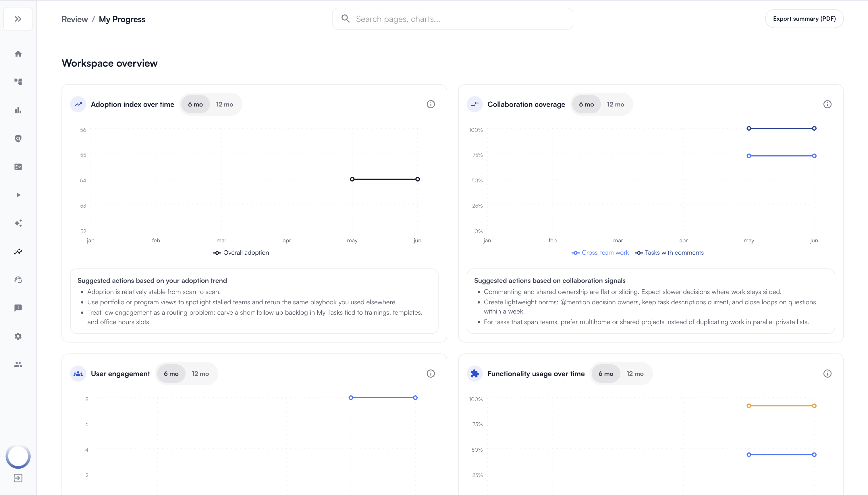
Task: Select 12 mo for User engagement
Action: 200,374
